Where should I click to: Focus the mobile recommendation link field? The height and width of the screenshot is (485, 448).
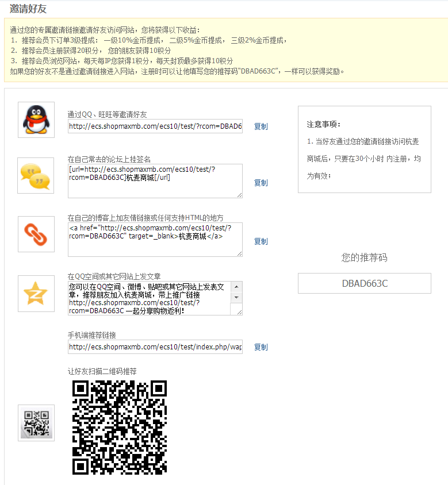point(155,347)
